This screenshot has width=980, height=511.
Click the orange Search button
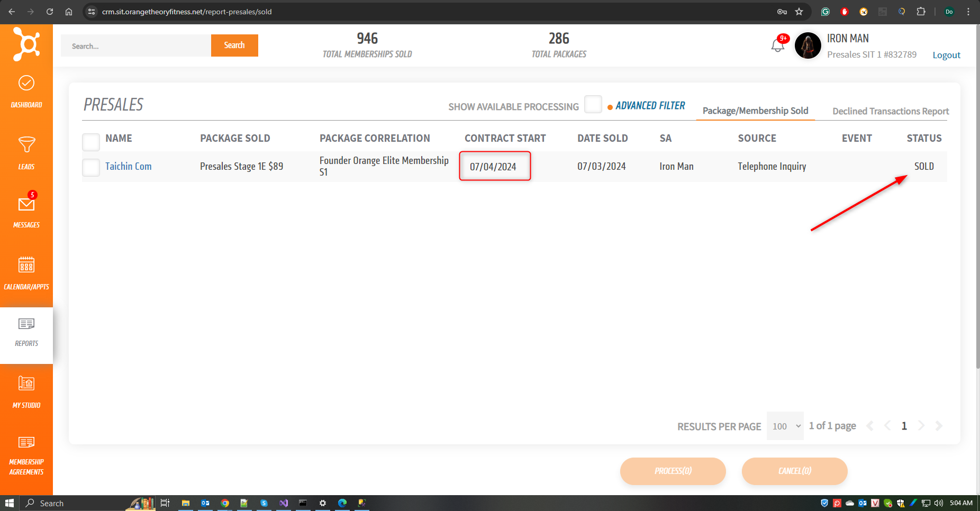point(234,45)
